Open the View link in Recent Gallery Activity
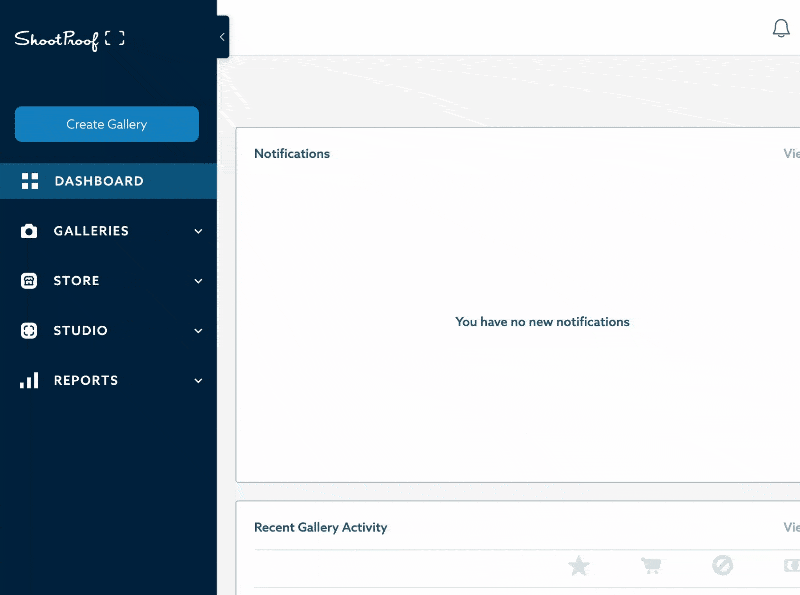The width and height of the screenshot is (800, 595). 791,527
